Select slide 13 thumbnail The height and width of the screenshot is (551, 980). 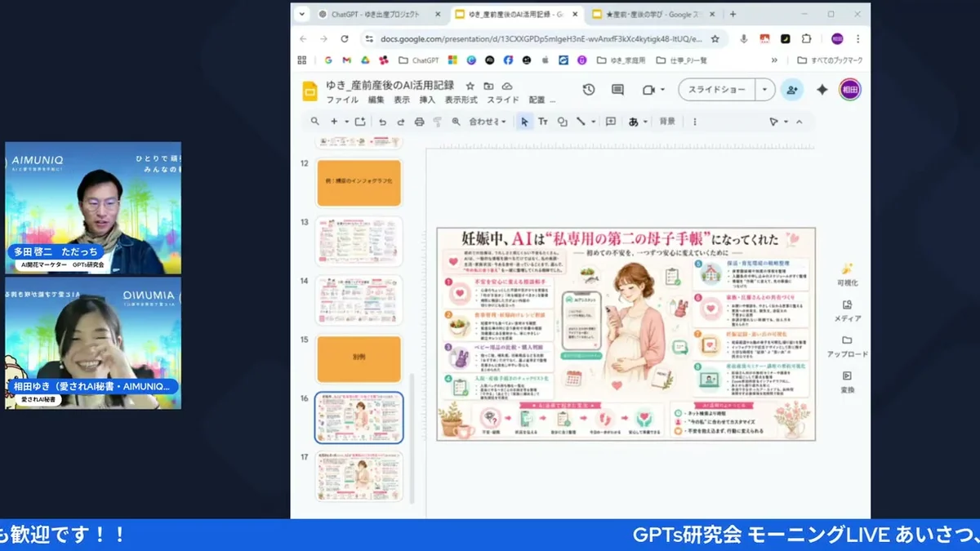359,242
